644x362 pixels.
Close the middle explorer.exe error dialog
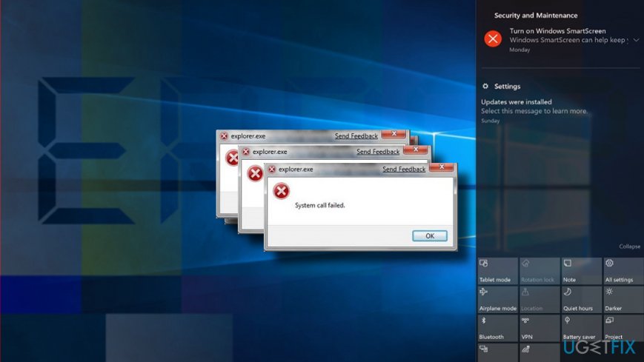416,150
